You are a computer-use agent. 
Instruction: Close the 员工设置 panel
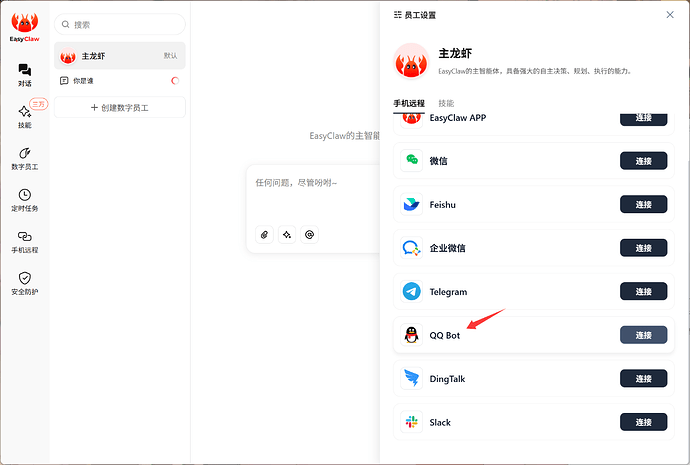670,15
